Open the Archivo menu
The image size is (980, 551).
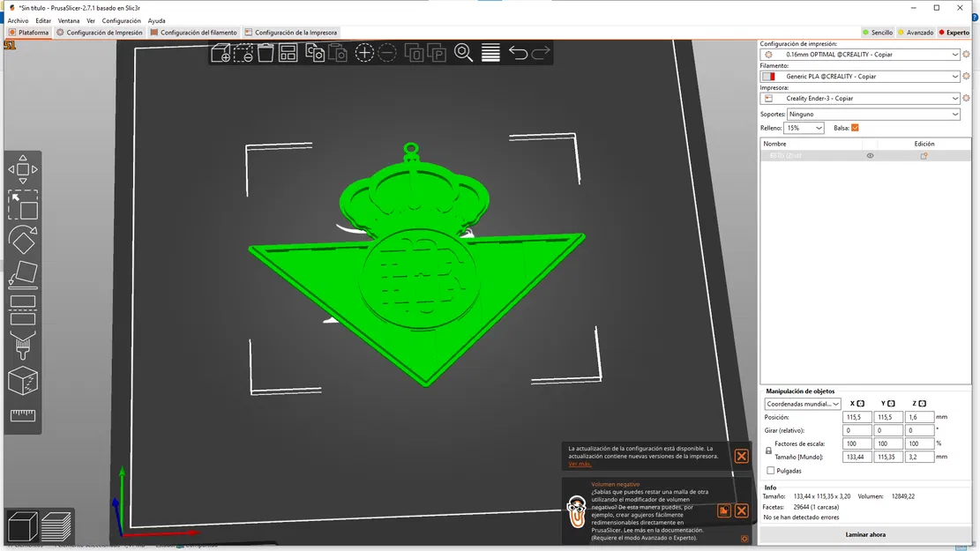[16, 20]
